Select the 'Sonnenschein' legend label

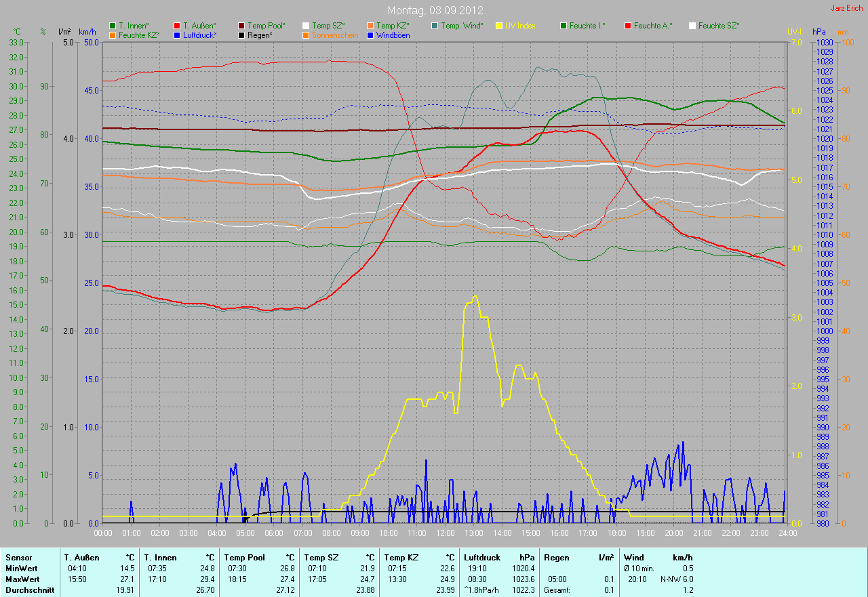coord(335,35)
